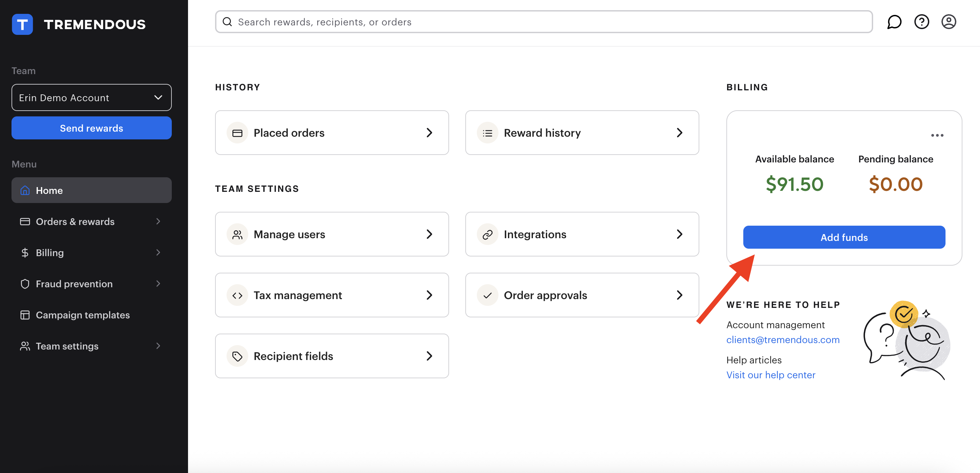Image resolution: width=980 pixels, height=473 pixels.
Task: Click the Reward history list icon
Action: (x=487, y=133)
